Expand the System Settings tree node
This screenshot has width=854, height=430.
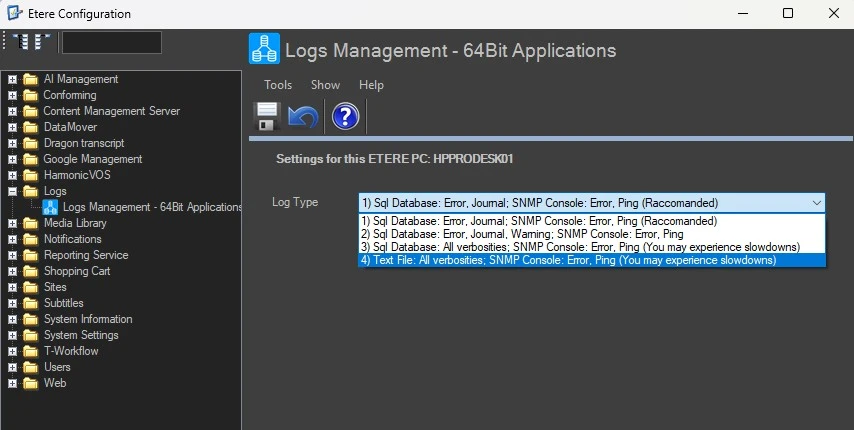(x=12, y=335)
